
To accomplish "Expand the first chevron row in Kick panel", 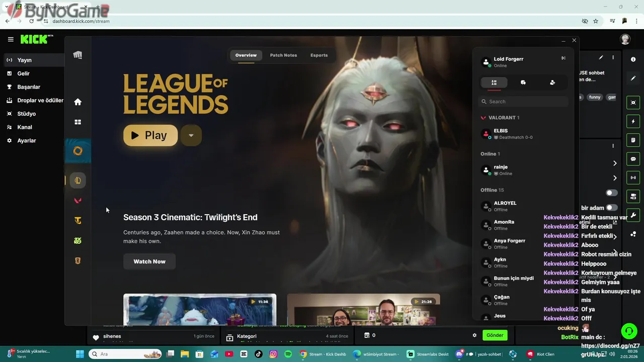I will [615, 163].
